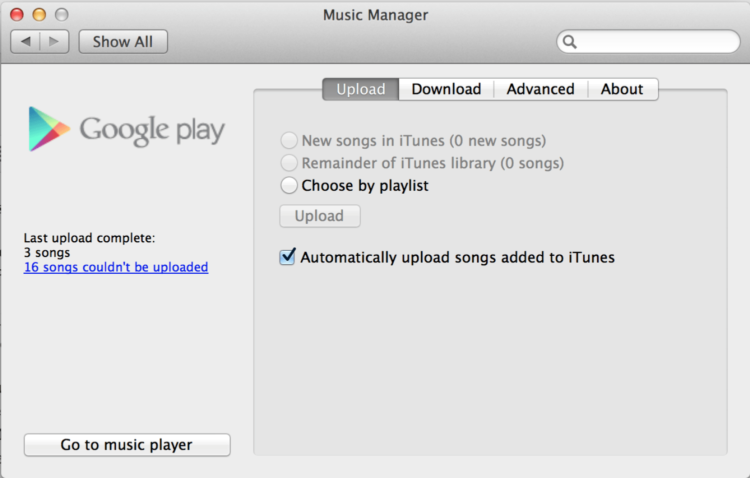Close the Music Manager window
The height and width of the screenshot is (478, 750).
(19, 15)
